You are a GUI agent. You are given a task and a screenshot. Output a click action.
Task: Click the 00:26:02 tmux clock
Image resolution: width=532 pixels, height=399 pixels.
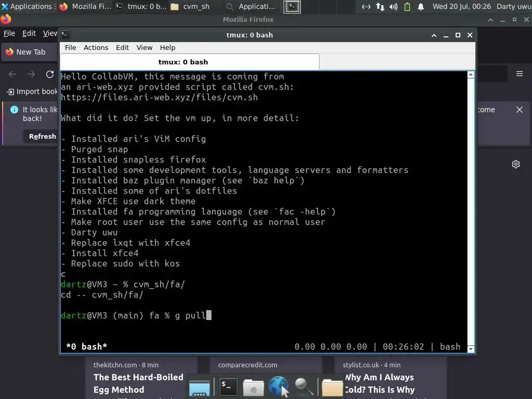[403, 347]
